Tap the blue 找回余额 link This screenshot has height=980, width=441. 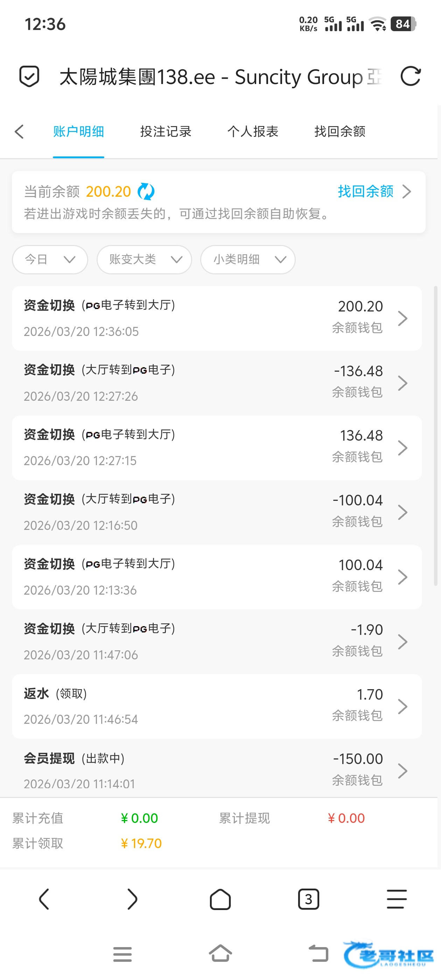tap(366, 191)
